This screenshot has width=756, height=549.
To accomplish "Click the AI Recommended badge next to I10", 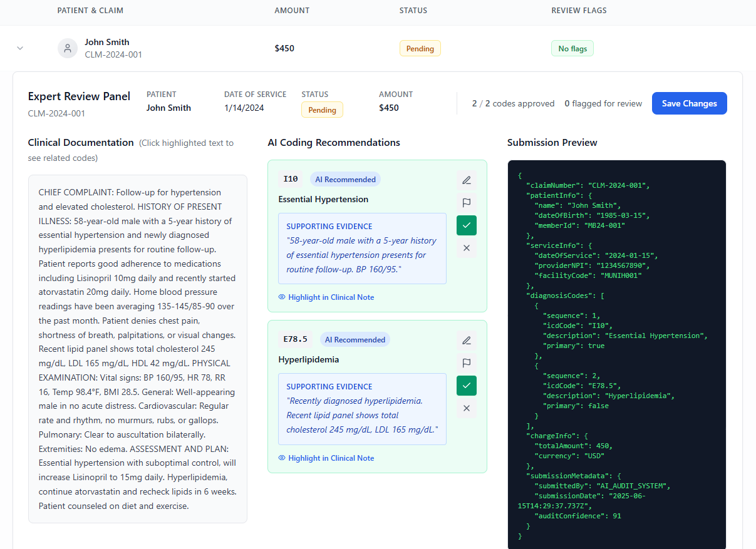I will coord(345,179).
